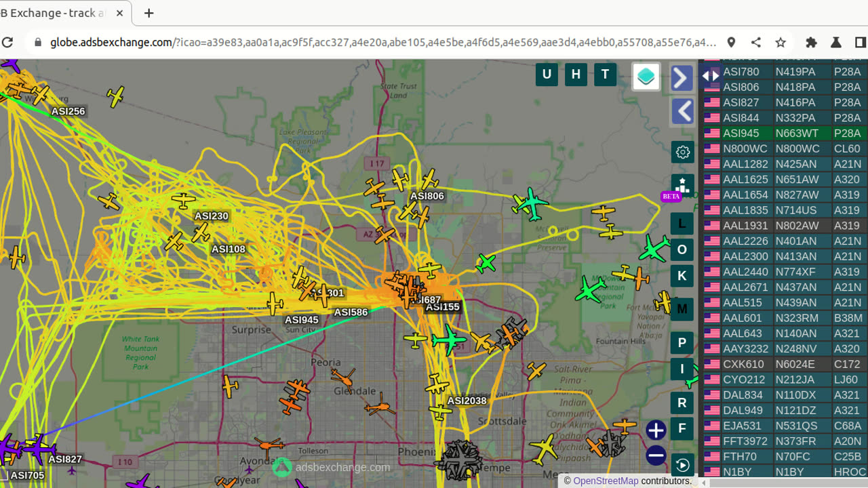Click the H map button
The width and height of the screenshot is (868, 488).
pyautogui.click(x=576, y=75)
